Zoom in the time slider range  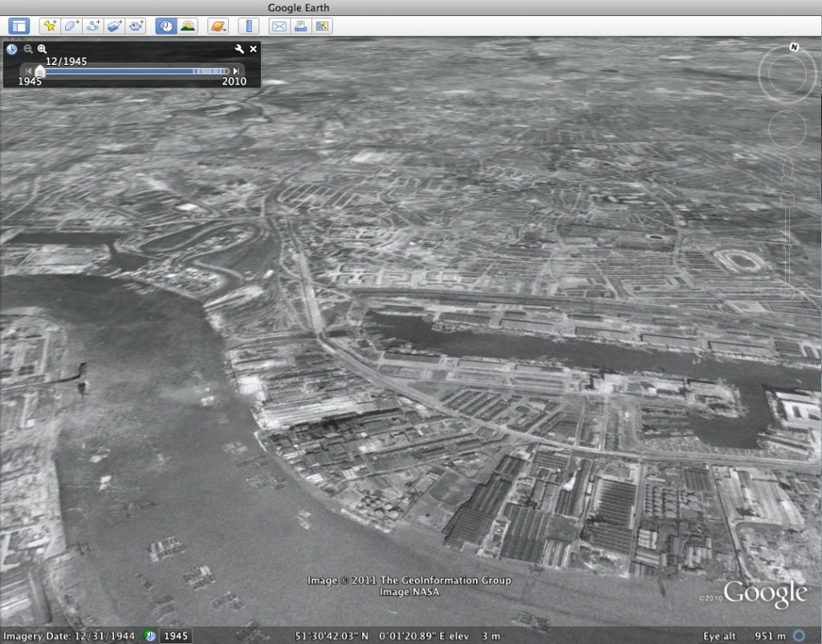[x=42, y=49]
